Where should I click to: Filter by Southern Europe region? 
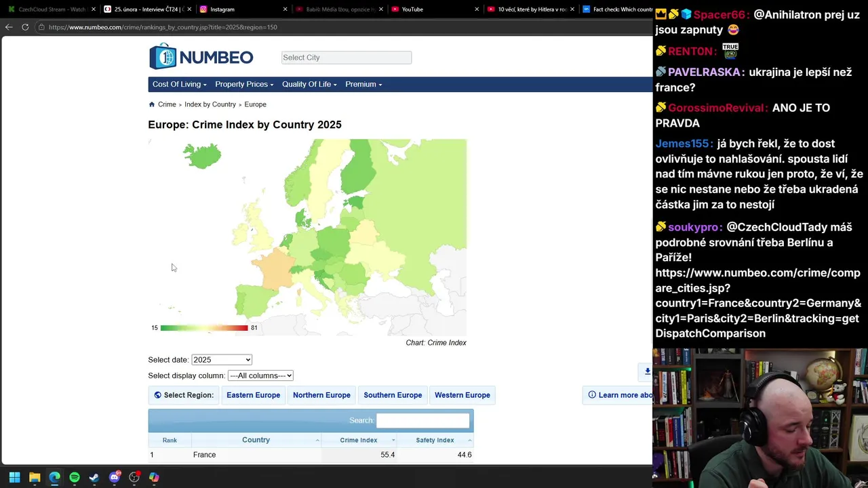[x=393, y=395]
